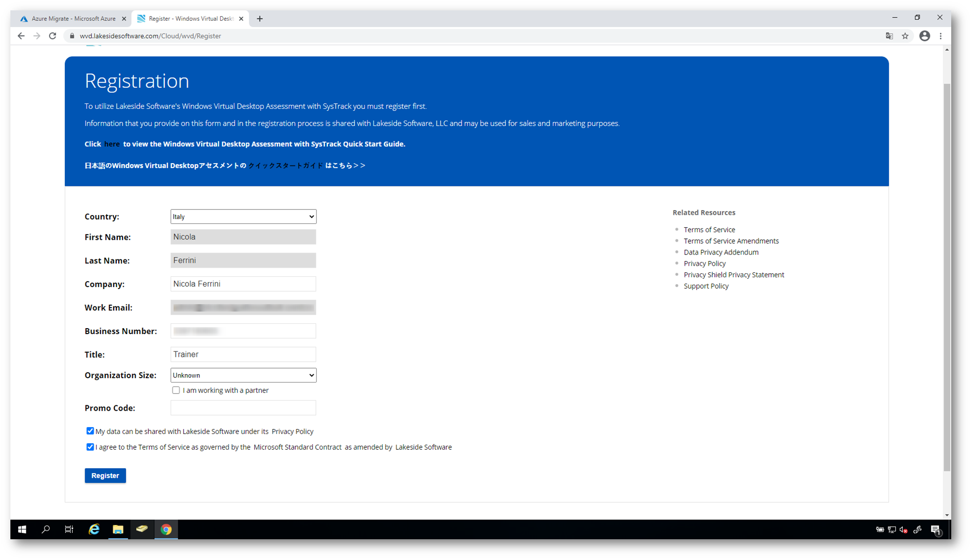Click the URL address bar
972x560 pixels.
coord(475,36)
